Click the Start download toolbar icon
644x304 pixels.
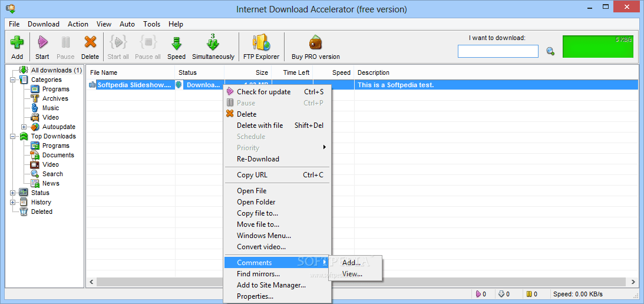pos(42,43)
